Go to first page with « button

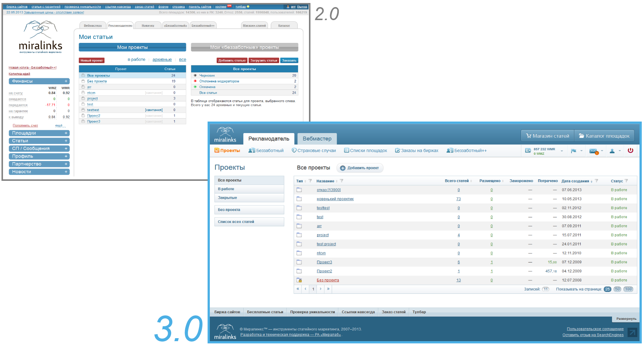(298, 289)
